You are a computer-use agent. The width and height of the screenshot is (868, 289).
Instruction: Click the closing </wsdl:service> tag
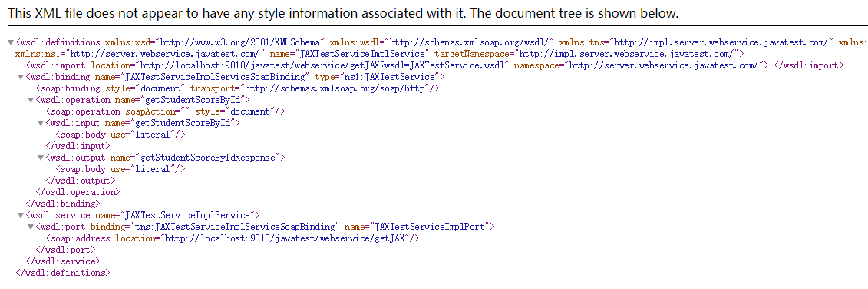tap(63, 261)
